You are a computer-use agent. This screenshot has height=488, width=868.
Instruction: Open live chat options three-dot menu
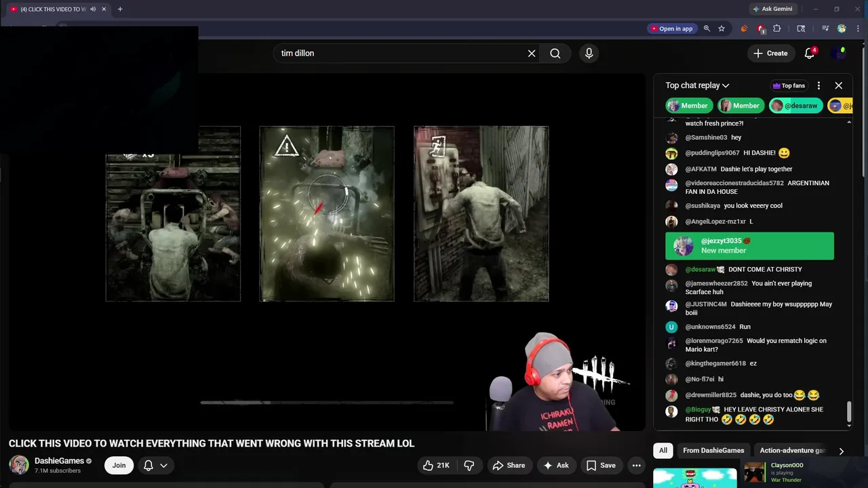tap(818, 85)
